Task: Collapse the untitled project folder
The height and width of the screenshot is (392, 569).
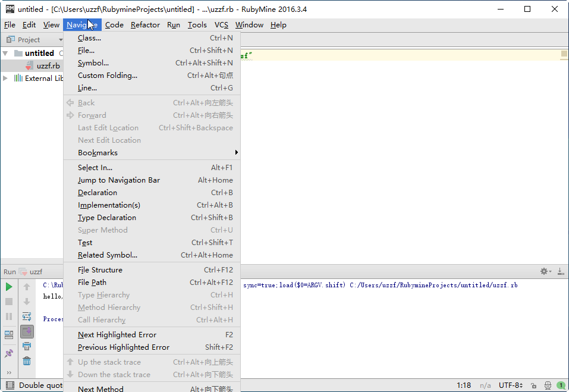Action: coord(5,54)
